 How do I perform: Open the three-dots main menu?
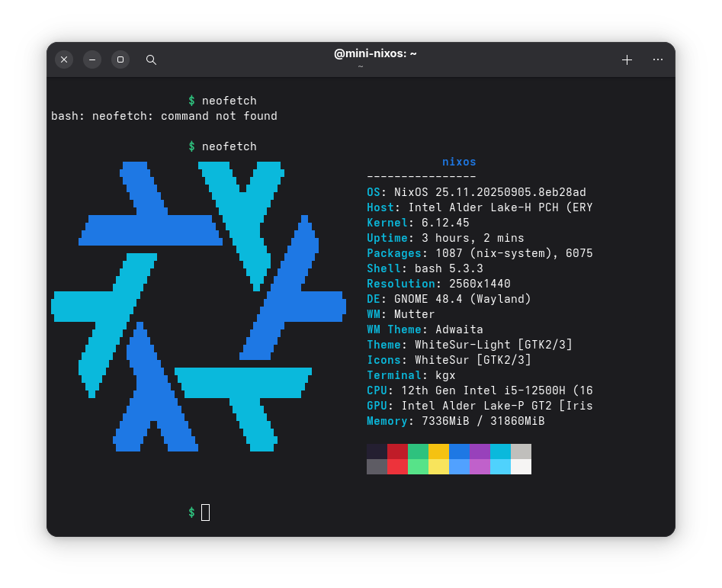[657, 59]
